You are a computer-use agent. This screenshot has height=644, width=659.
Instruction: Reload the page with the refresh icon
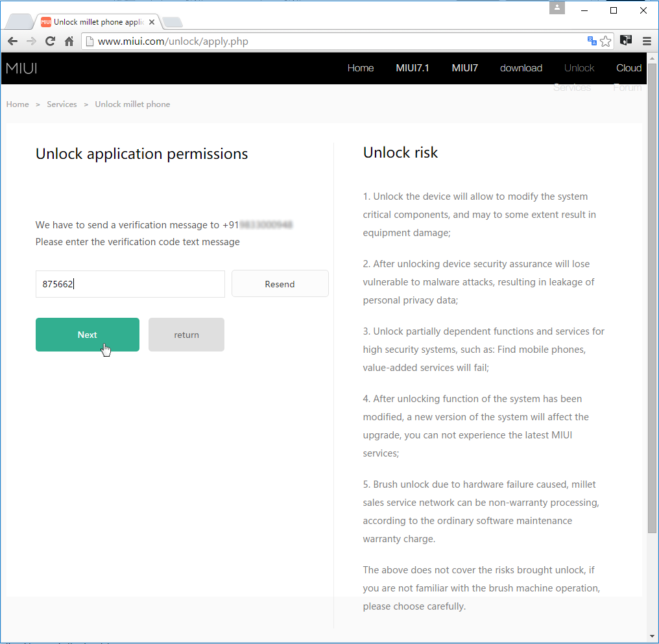51,41
